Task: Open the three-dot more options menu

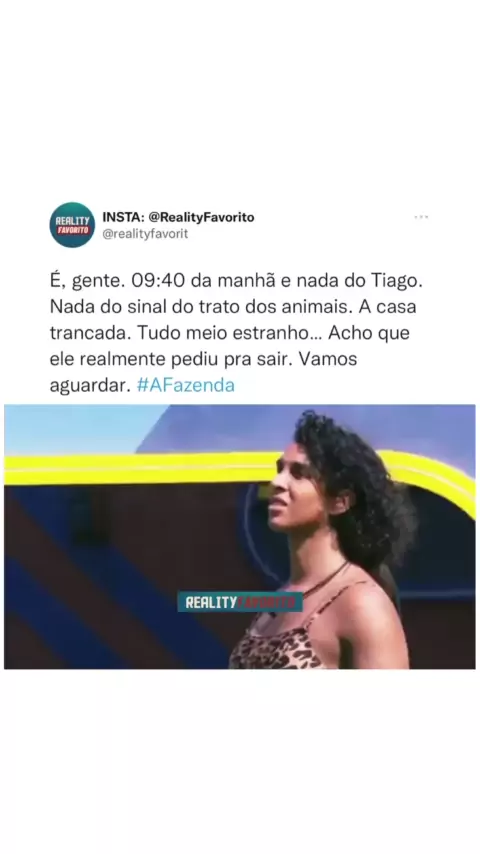Action: click(x=421, y=217)
